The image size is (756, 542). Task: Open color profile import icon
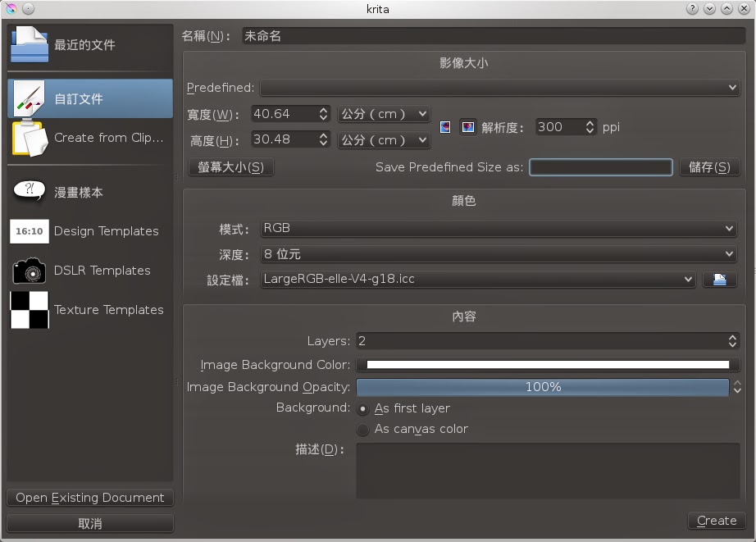click(720, 279)
